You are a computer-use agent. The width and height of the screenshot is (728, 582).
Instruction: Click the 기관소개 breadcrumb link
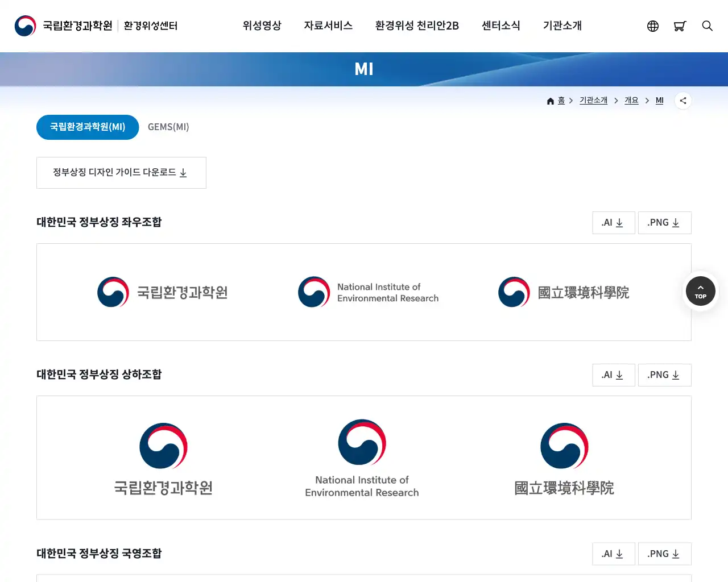(x=593, y=101)
